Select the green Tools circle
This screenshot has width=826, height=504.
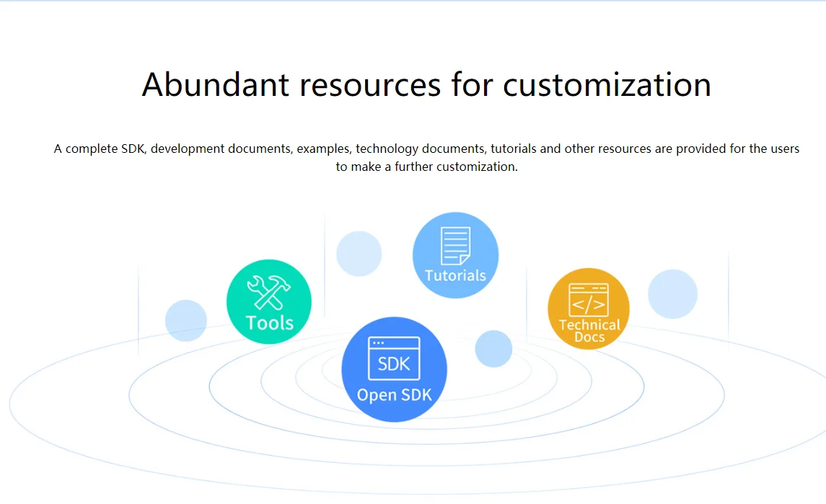[269, 301]
